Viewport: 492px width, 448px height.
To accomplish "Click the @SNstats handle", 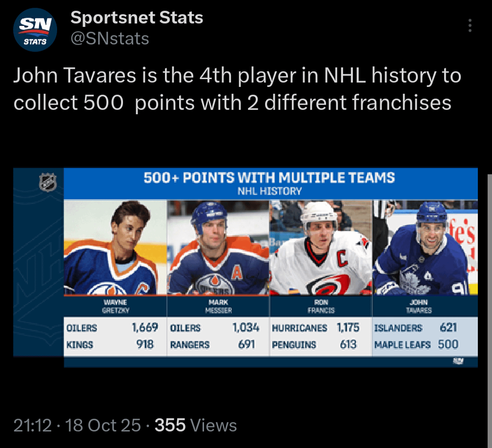I will (110, 39).
